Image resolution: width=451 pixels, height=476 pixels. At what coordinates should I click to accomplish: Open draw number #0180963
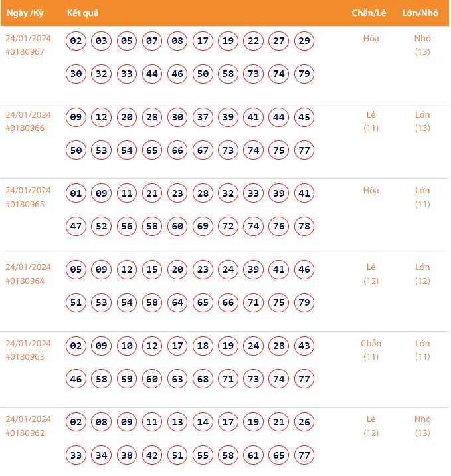25,357
